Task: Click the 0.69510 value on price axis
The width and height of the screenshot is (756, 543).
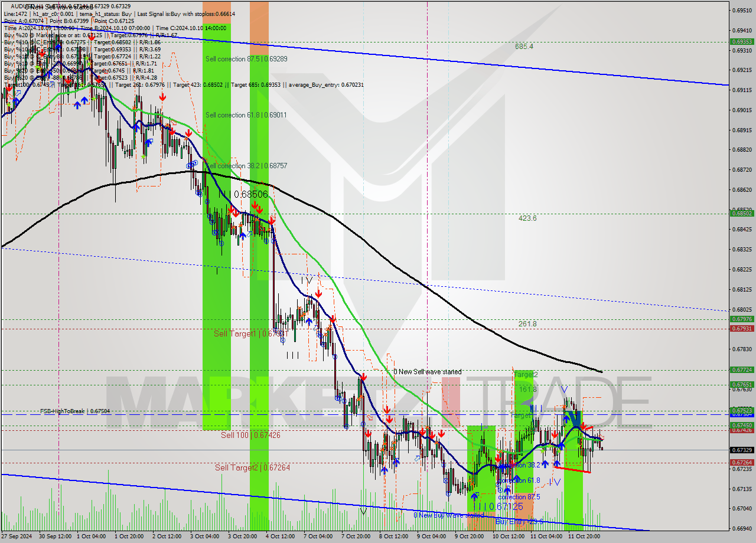Action: pyautogui.click(x=742, y=10)
